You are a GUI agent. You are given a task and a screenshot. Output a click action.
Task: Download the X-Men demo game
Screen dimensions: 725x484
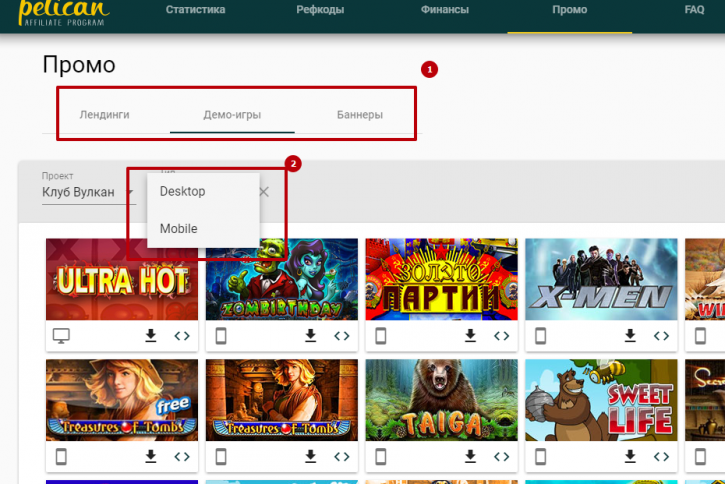[630, 336]
